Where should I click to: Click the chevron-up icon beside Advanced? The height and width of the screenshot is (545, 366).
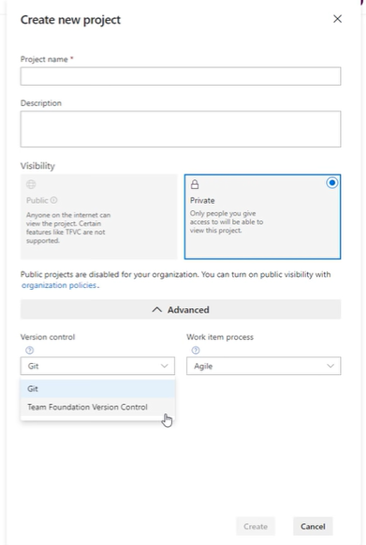[157, 309]
